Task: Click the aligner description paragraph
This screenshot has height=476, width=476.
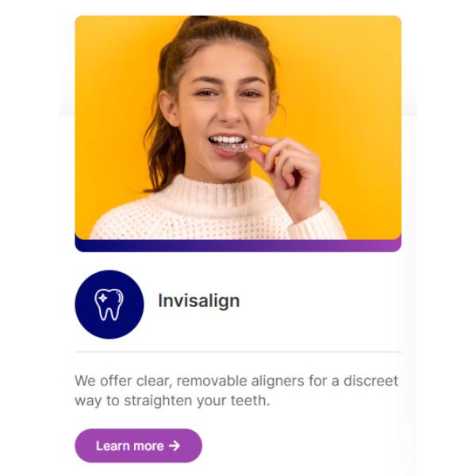Action: click(236, 390)
